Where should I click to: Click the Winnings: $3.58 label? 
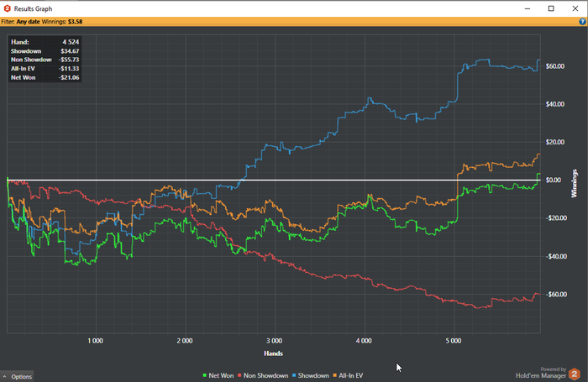click(62, 22)
